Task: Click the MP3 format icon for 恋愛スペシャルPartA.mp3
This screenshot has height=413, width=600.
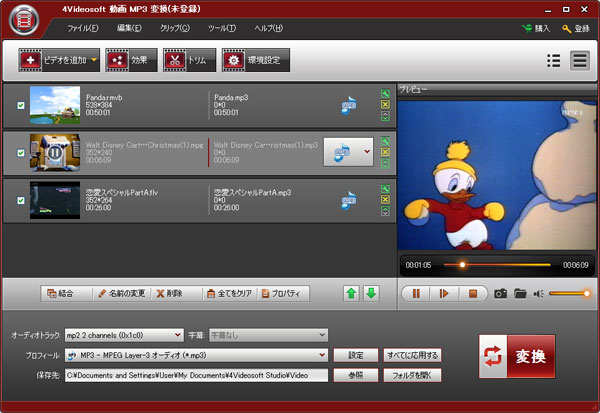Action: point(349,201)
